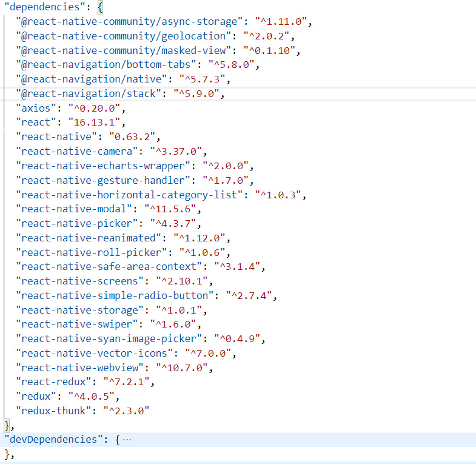
Task: Click the "^2.7.4" version value
Action: pyautogui.click(x=249, y=296)
